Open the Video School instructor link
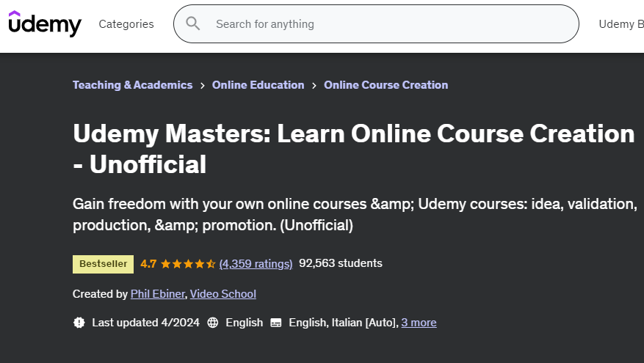Screen dimensions: 644x363 point(222,294)
